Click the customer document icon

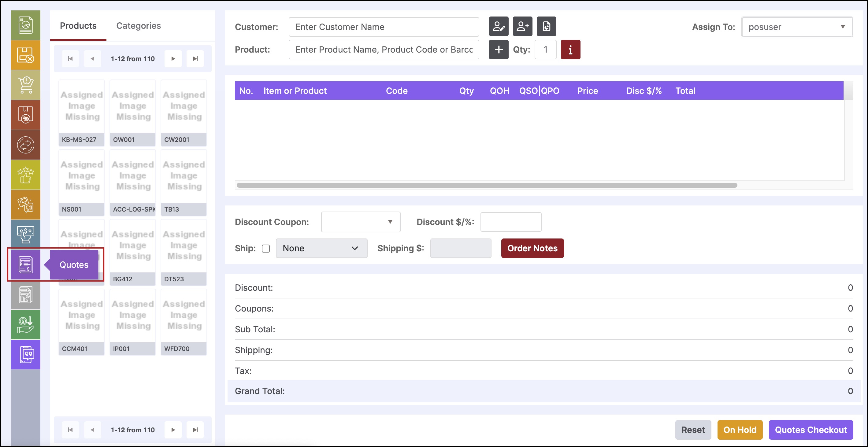click(546, 26)
